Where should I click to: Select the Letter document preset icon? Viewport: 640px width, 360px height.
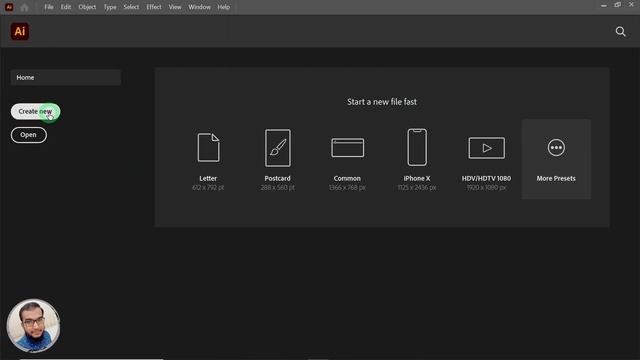tap(208, 147)
